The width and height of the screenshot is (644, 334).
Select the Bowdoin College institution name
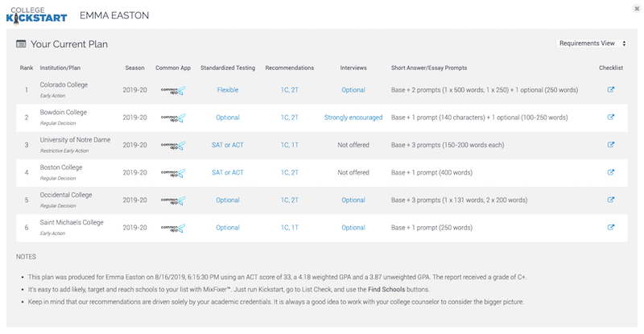coord(64,112)
